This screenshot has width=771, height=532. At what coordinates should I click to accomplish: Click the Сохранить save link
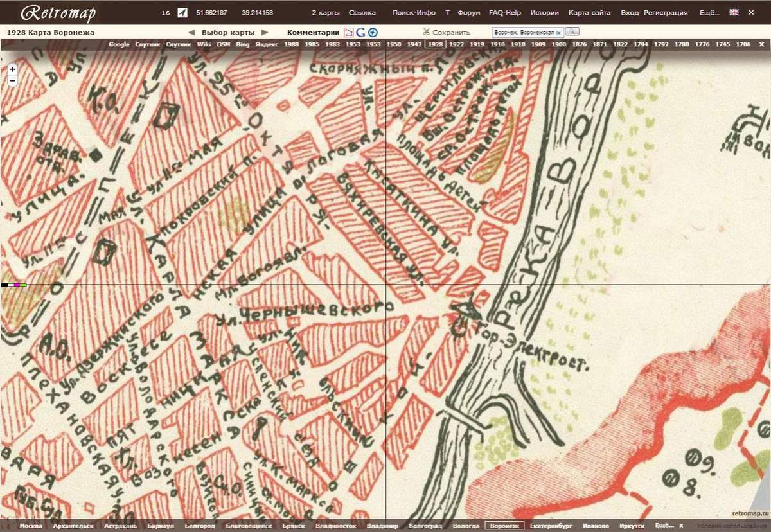[452, 32]
